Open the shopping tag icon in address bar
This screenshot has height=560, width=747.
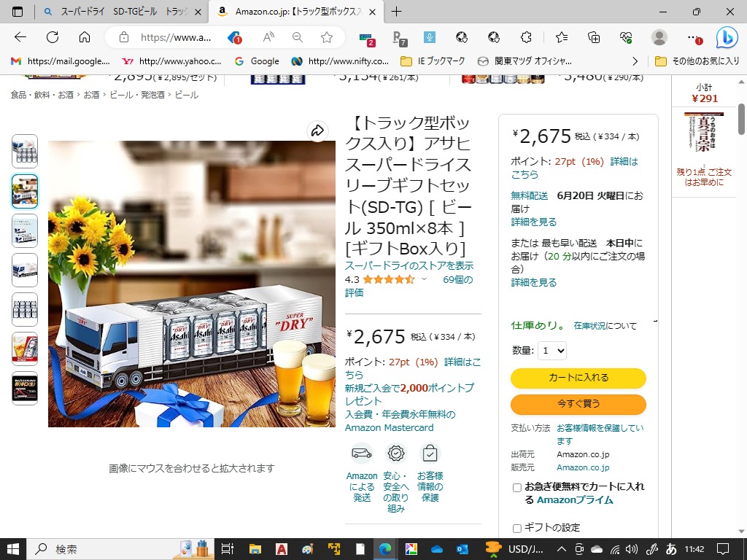235,37
